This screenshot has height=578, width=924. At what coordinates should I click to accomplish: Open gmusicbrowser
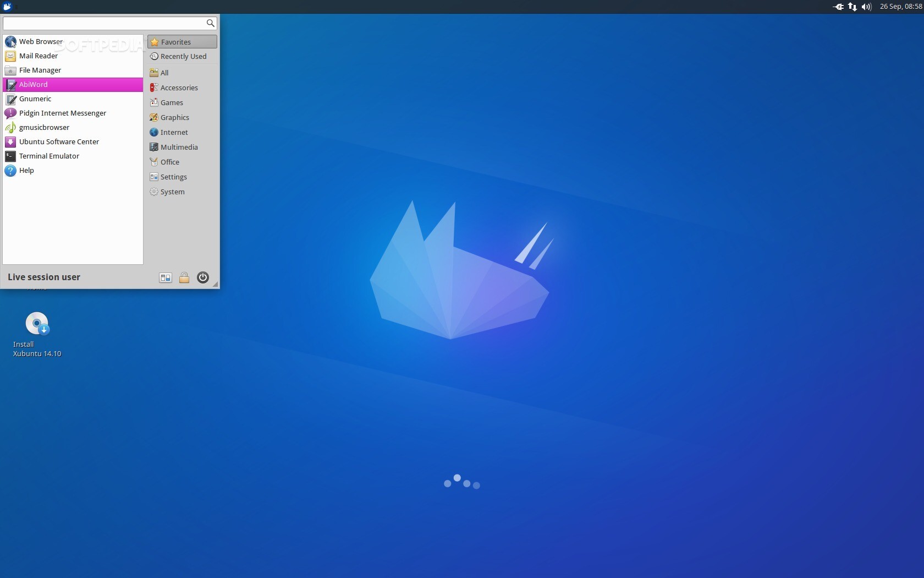[x=43, y=127]
